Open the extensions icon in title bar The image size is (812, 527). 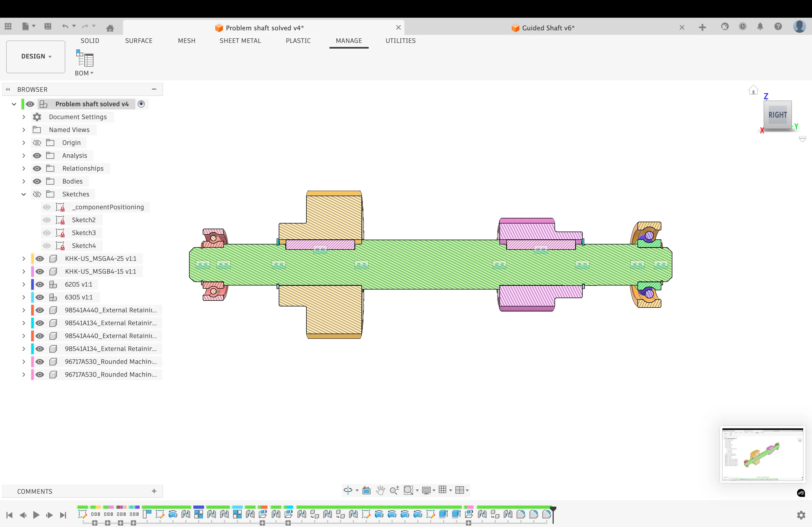[x=725, y=27]
